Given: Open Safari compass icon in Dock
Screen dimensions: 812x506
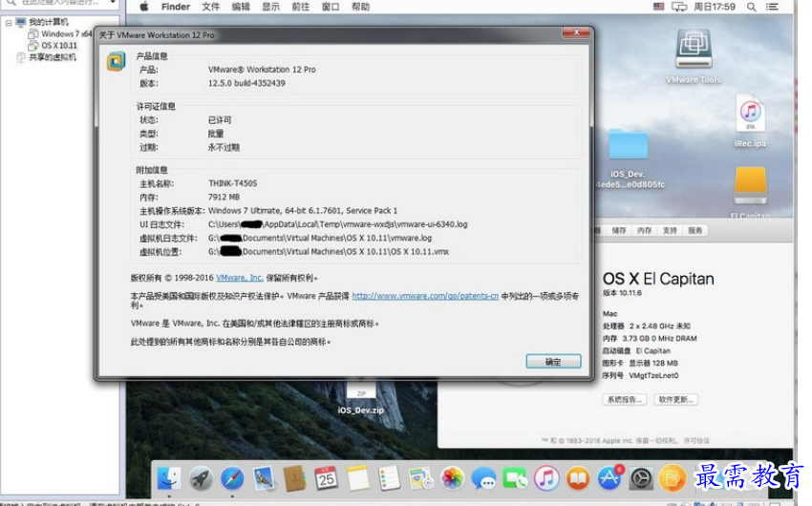Looking at the screenshot, I should pos(232,478).
